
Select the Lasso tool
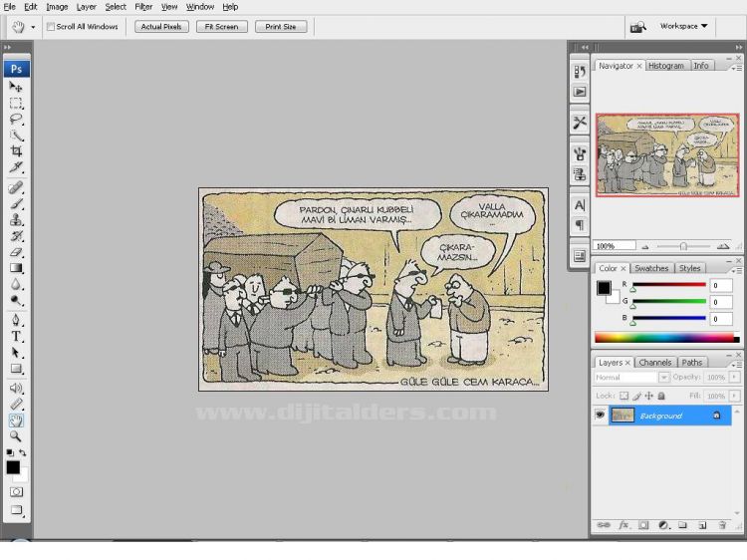point(16,120)
